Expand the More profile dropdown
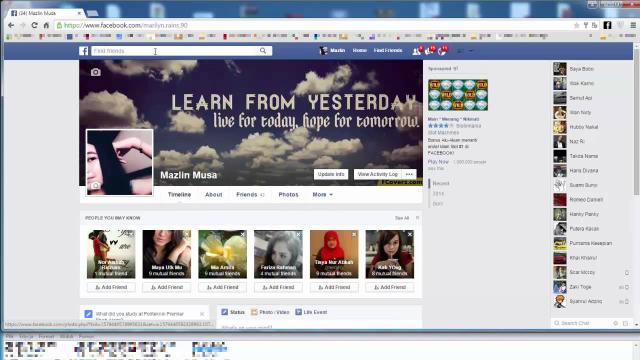This screenshot has width=640, height=360. pyautogui.click(x=322, y=195)
